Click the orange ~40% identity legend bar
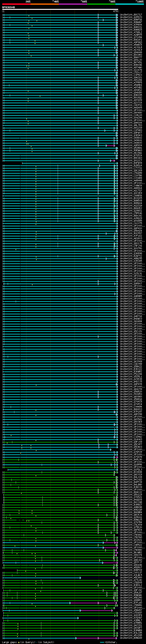 (45, 4)
